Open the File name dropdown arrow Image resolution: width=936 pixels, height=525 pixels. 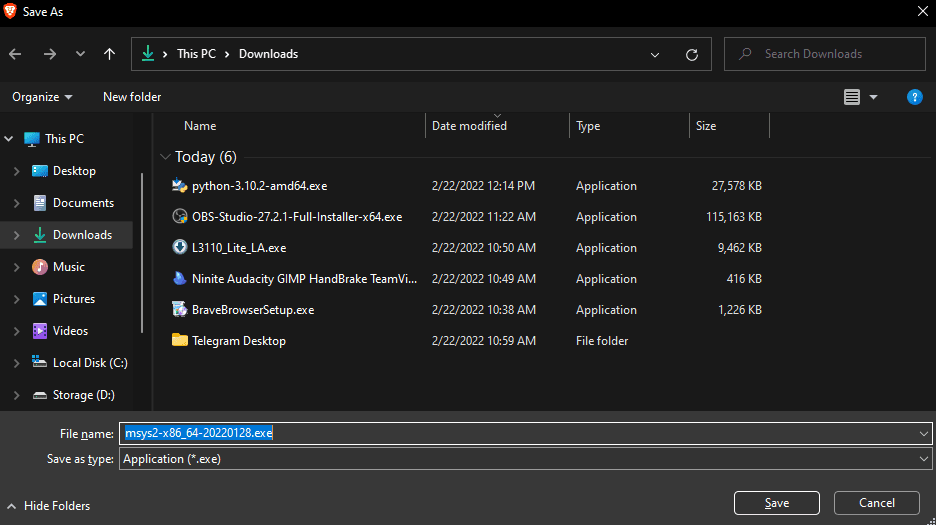(923, 434)
